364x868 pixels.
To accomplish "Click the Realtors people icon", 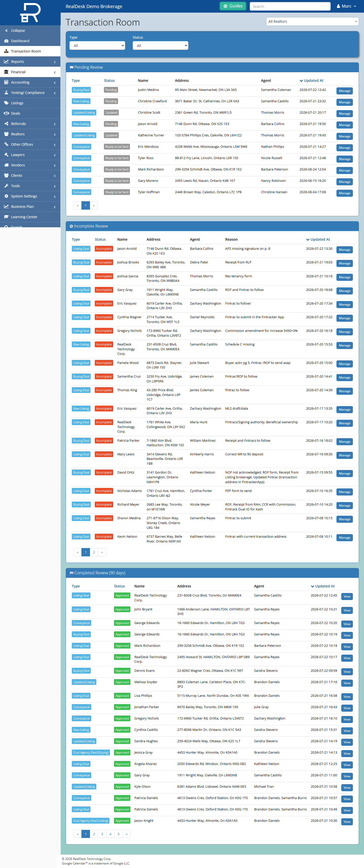I will pyautogui.click(x=6, y=134).
